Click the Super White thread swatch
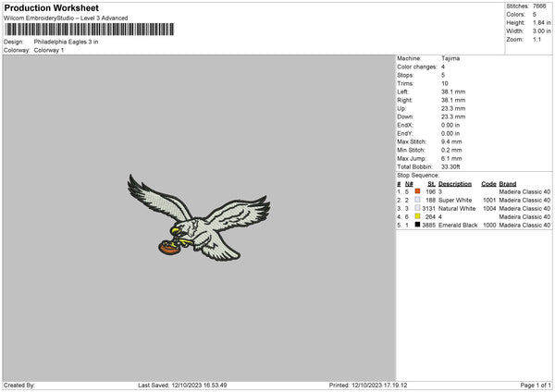Viewport: 555px width, 392px height. point(418,200)
